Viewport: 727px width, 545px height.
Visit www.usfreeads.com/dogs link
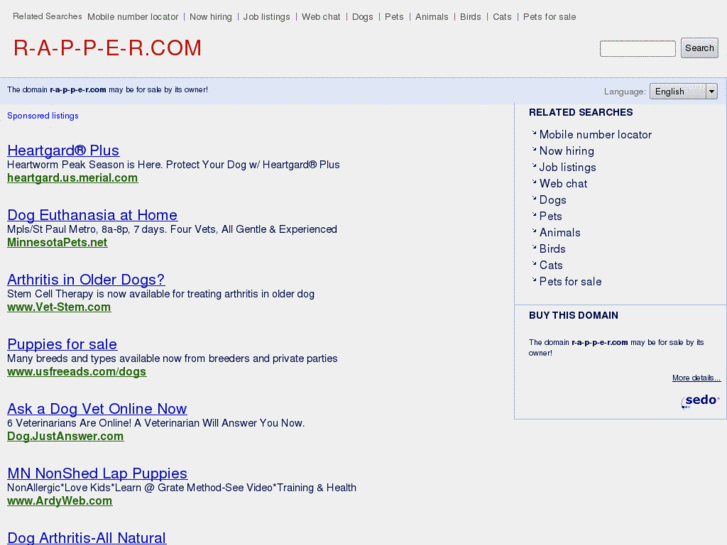tap(77, 372)
